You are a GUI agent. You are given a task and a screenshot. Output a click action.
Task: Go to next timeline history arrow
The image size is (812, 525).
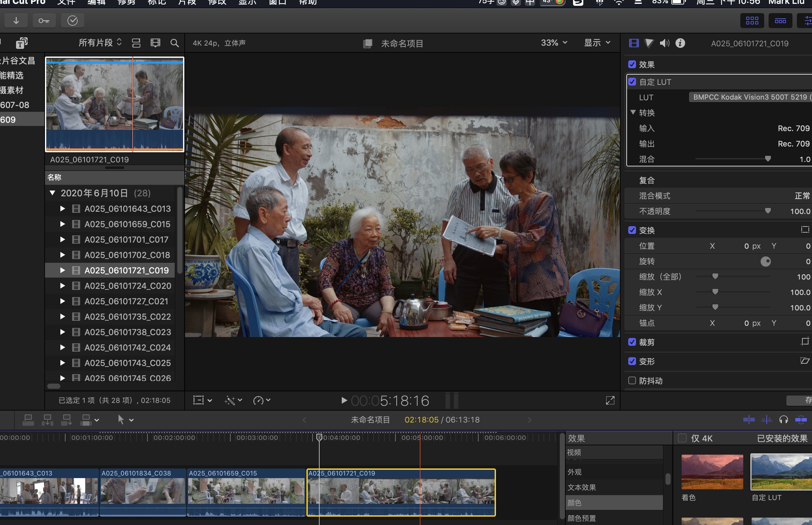pos(529,420)
